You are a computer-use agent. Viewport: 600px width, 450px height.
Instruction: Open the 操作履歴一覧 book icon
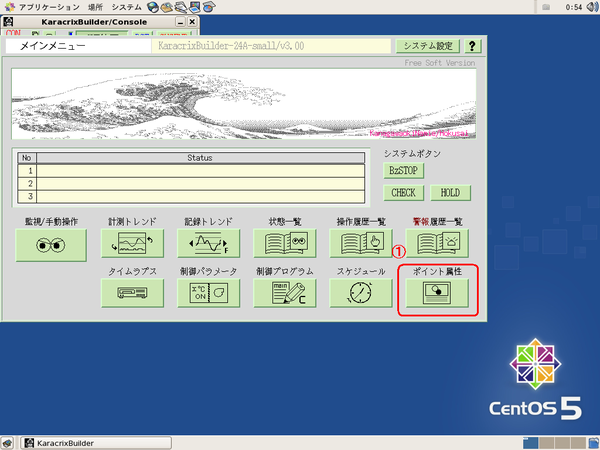[361, 243]
